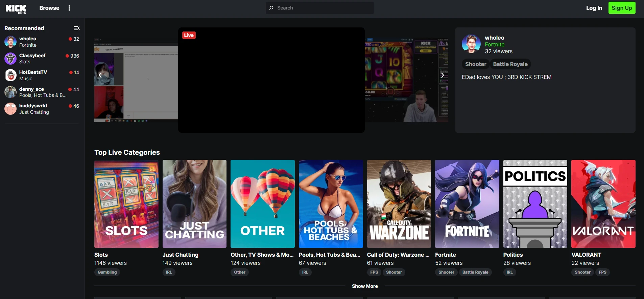This screenshot has width=644, height=299.
Task: Select the Battle Royale tag in stream info
Action: point(510,64)
